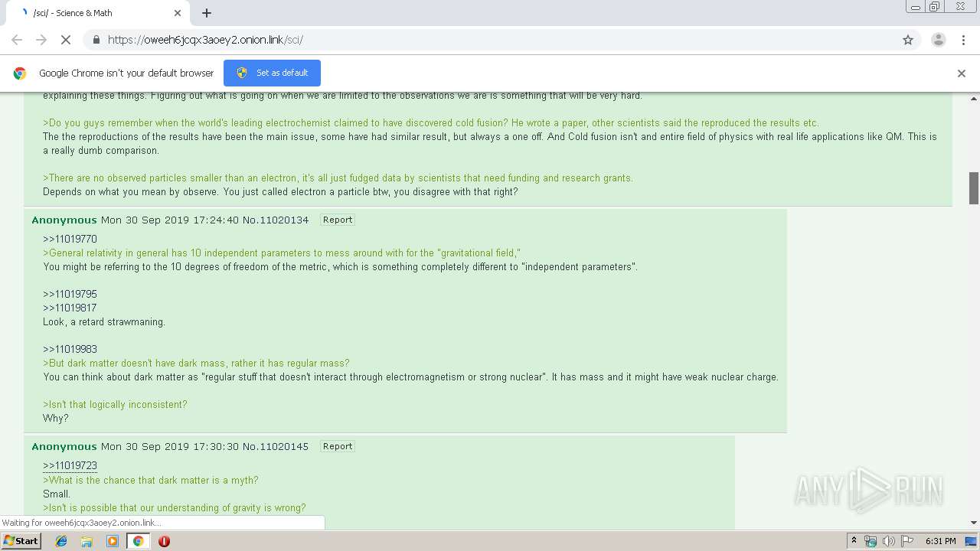Open the Windows Start menu

pyautogui.click(x=21, y=541)
